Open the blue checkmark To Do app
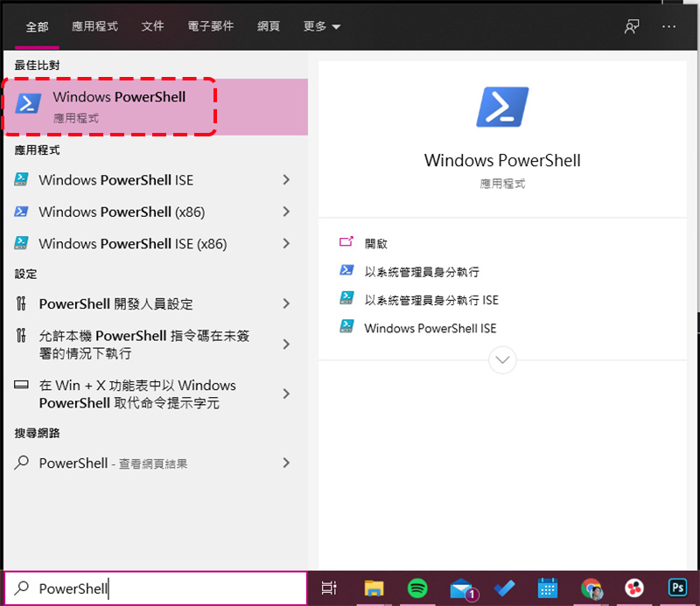 point(505,589)
